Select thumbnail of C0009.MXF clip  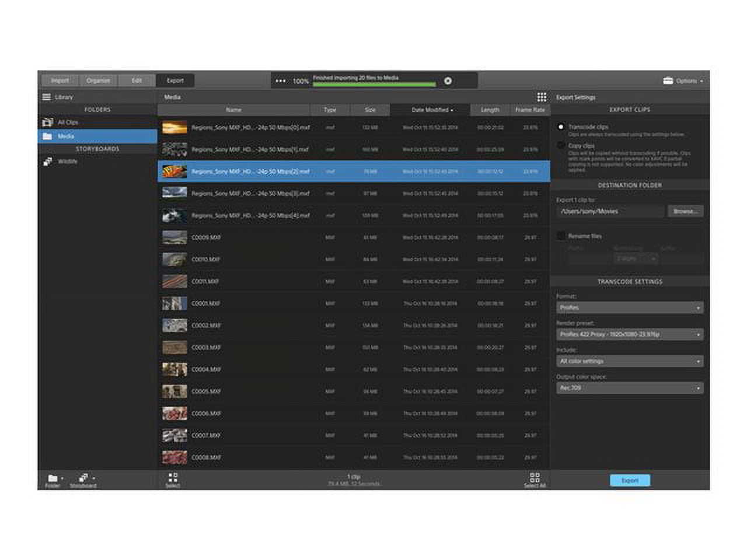174,237
